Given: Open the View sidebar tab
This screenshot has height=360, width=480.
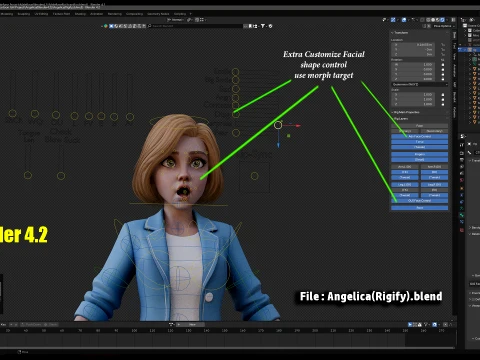Looking at the screenshot, I should coord(454,57).
